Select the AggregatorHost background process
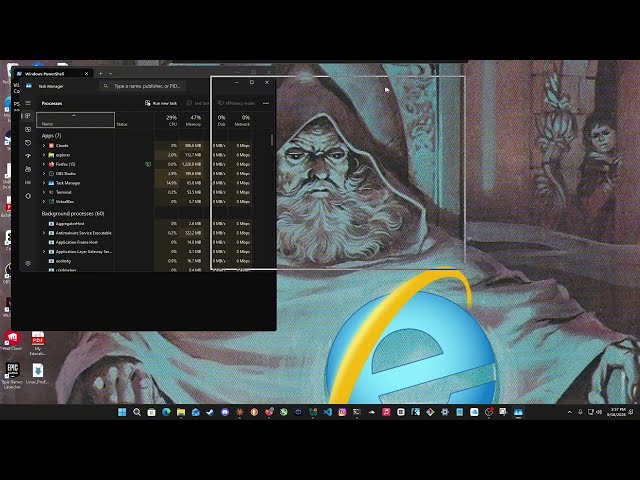640x480 pixels. click(x=146, y=224)
